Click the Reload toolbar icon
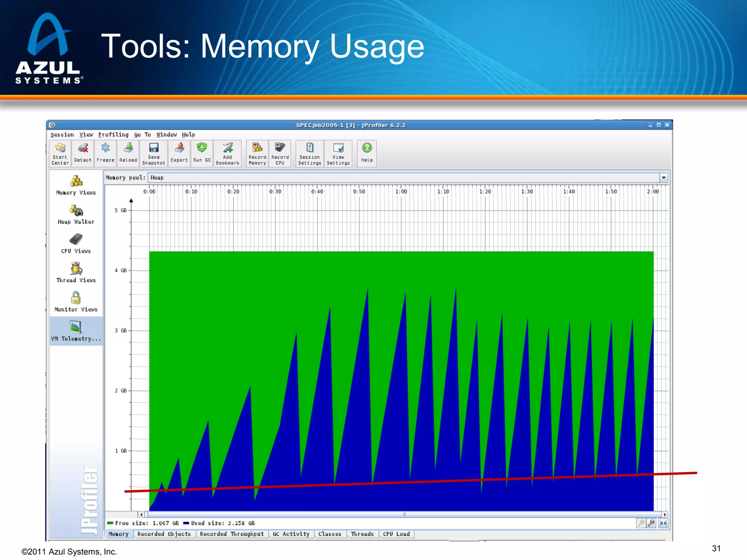 128,153
